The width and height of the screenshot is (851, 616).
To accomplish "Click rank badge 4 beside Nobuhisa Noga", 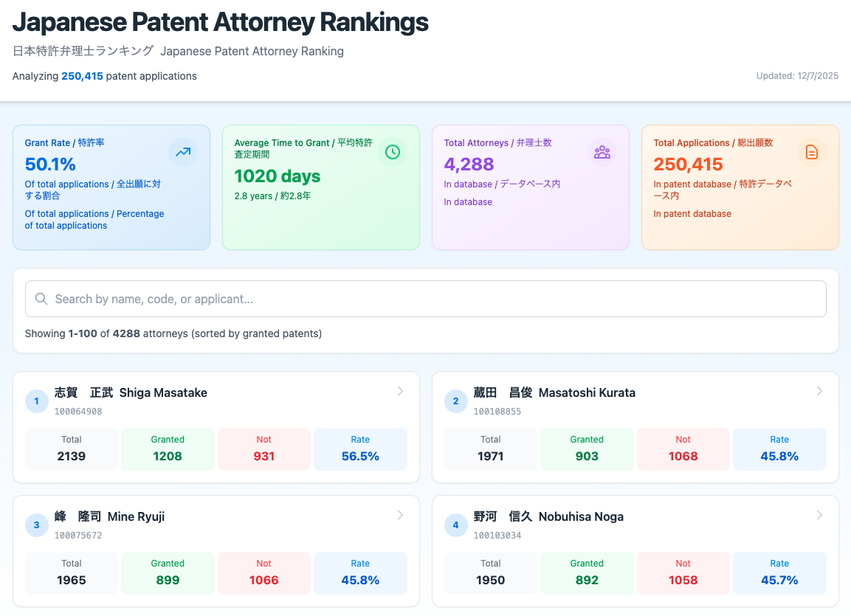I will 455,525.
